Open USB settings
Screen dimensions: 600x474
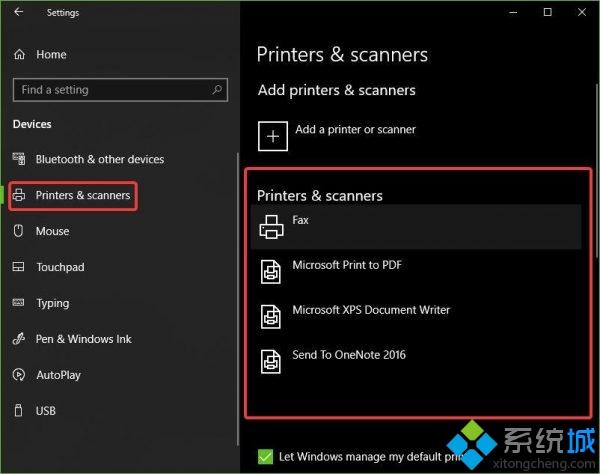pos(46,410)
